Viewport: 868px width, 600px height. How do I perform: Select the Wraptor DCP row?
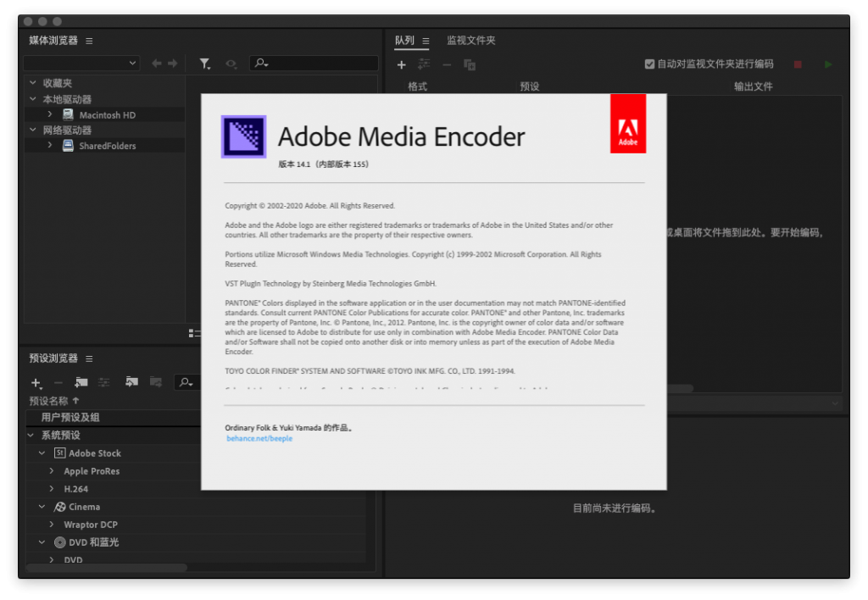point(196,525)
